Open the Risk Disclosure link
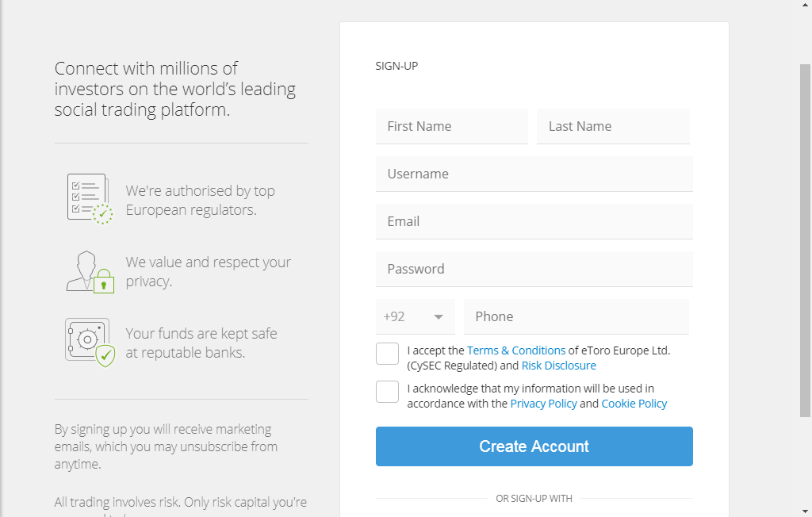Viewport: 812px width, 517px height. 558,366
